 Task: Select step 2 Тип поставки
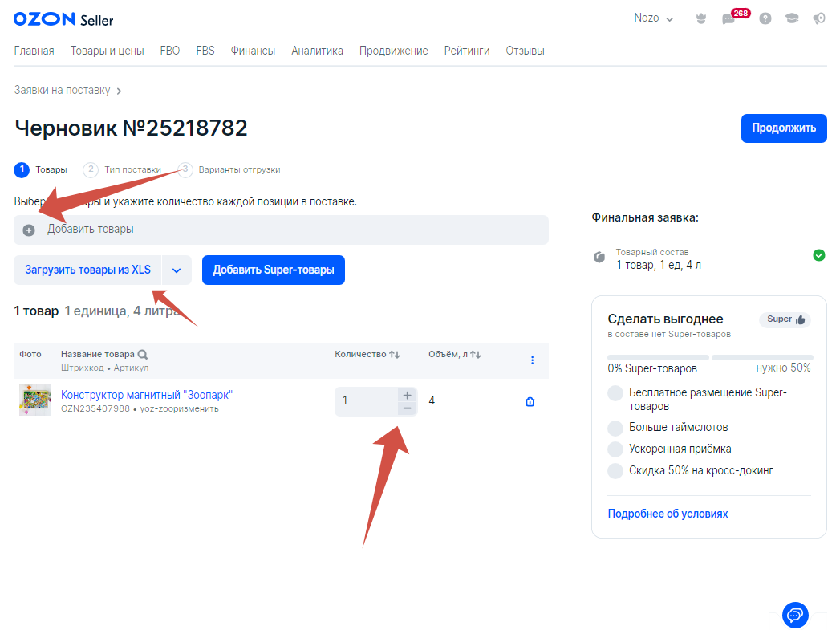pos(122,170)
